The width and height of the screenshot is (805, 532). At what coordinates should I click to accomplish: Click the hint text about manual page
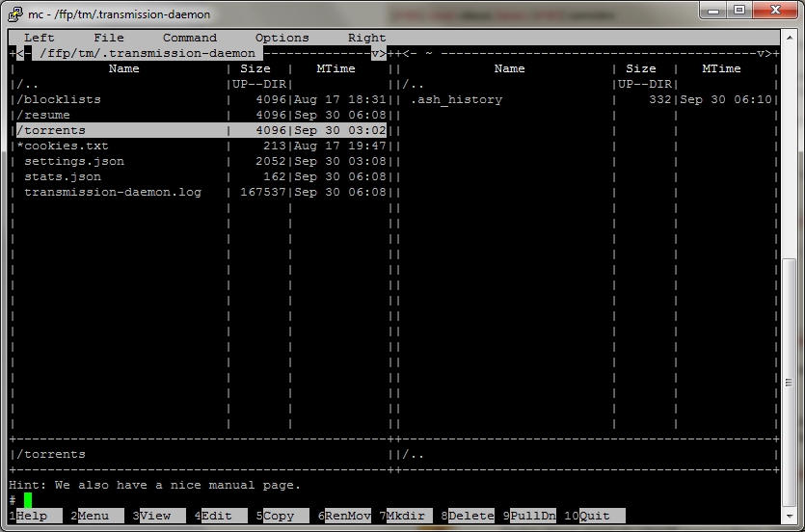click(x=154, y=485)
